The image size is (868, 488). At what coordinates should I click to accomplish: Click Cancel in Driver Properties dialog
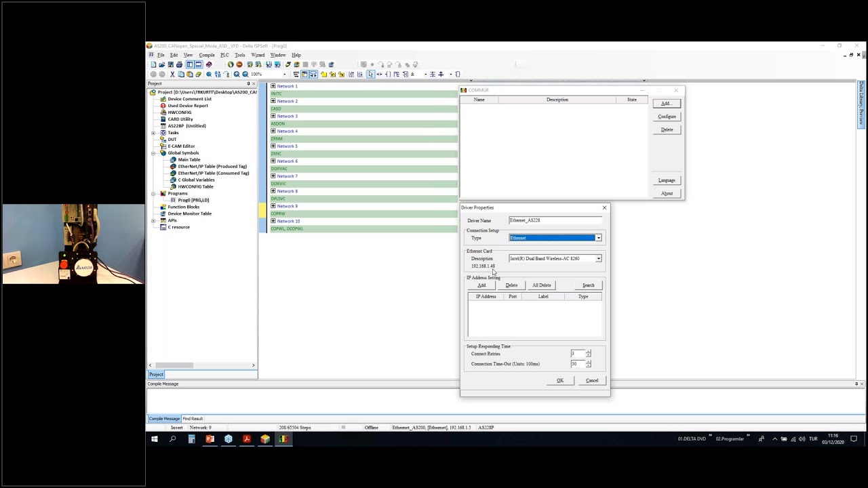(592, 380)
